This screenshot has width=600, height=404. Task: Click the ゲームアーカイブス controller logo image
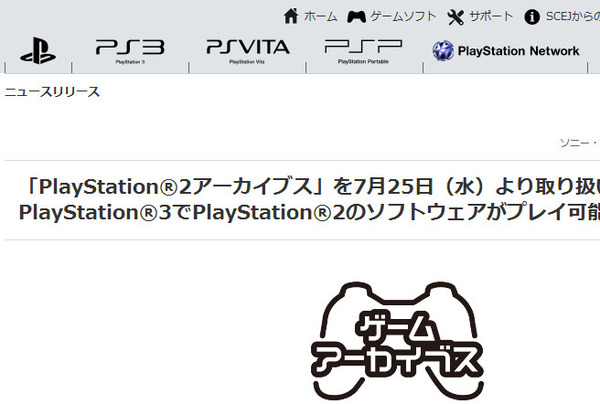[x=397, y=340]
